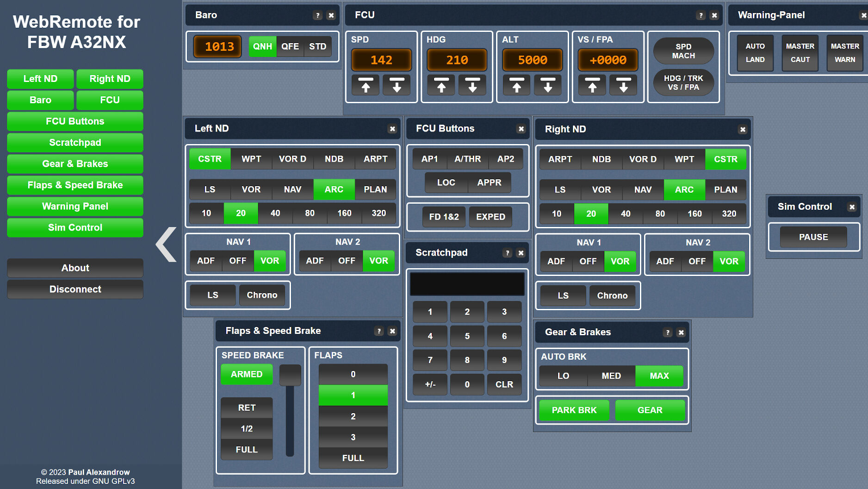868x489 pixels.
Task: Increase SPD value with up arrow
Action: tap(366, 85)
